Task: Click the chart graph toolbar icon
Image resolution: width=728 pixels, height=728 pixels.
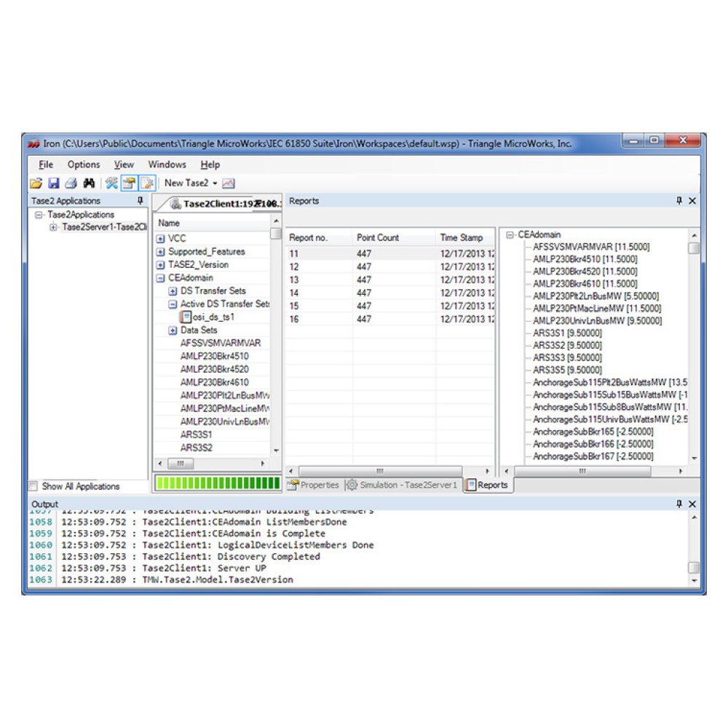Action: click(x=228, y=183)
